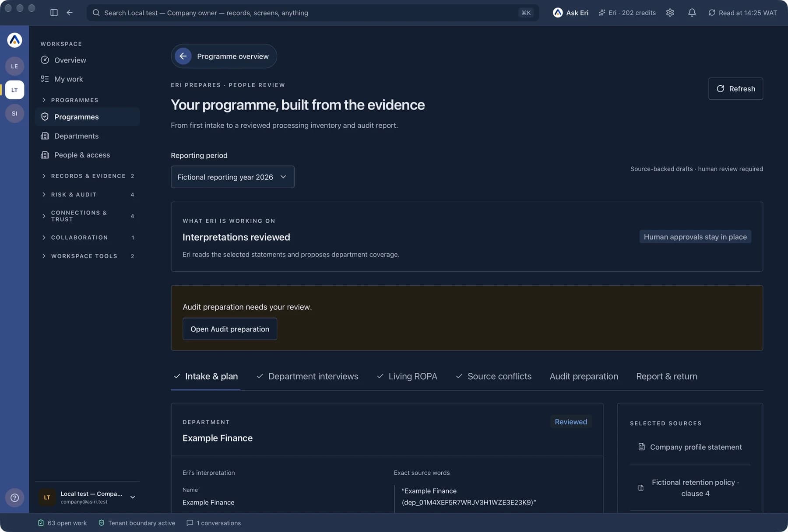
Task: Open settings gear icon
Action: [x=670, y=13]
